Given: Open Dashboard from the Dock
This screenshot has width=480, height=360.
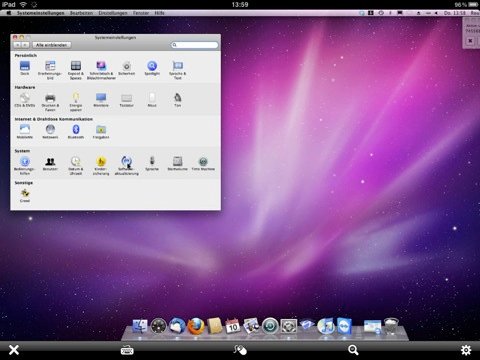Looking at the screenshot, I should 158,326.
